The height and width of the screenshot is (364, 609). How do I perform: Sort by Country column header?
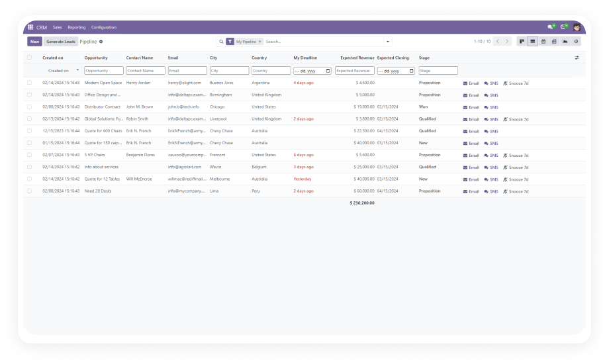(259, 58)
